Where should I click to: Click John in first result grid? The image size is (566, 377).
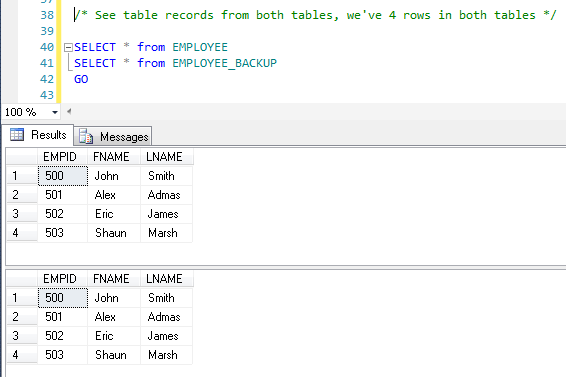click(114, 176)
